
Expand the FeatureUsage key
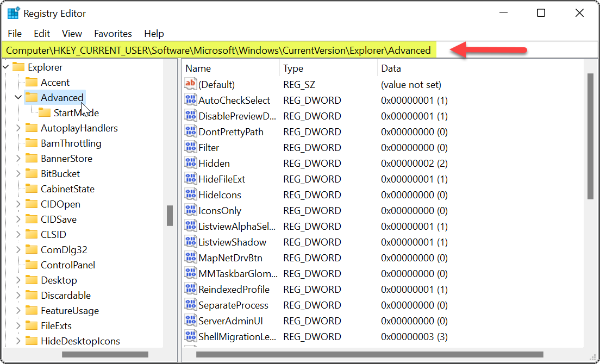pyautogui.click(x=18, y=310)
